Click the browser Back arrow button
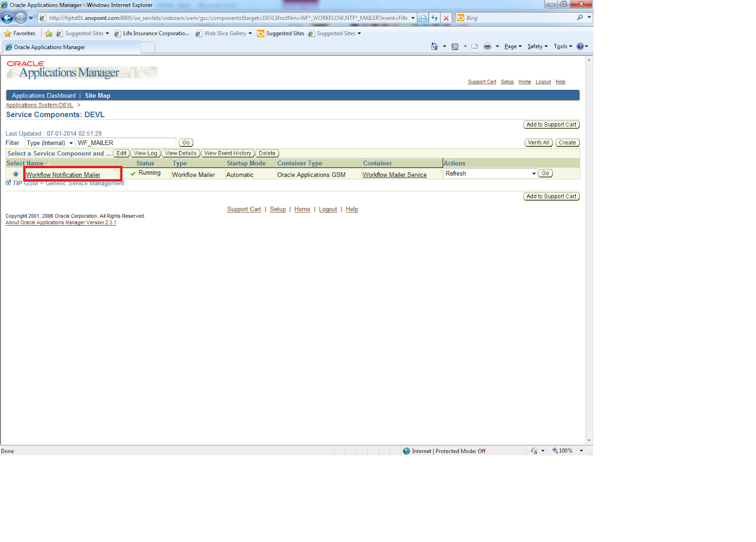Image resolution: width=756 pixels, height=542 pixels. pos(7,18)
